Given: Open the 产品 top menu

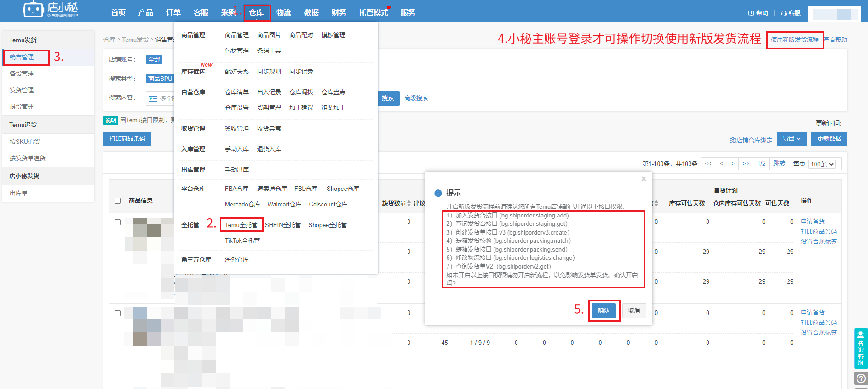Looking at the screenshot, I should pos(146,12).
